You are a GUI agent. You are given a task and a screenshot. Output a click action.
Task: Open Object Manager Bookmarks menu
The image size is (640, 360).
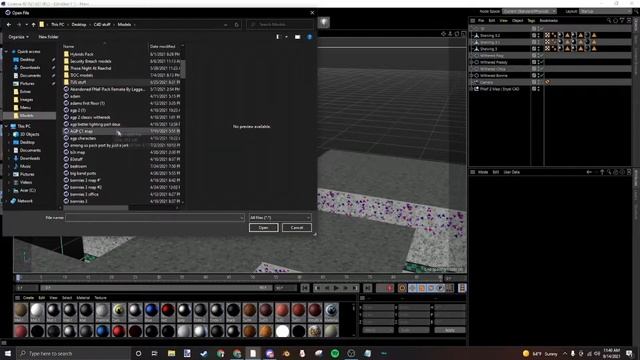548,20
